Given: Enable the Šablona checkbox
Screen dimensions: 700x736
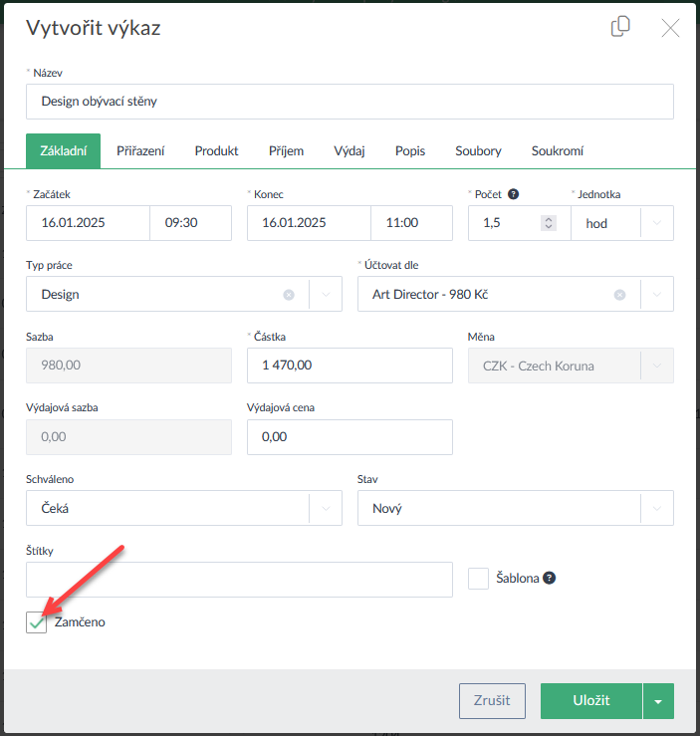Looking at the screenshot, I should pyautogui.click(x=478, y=578).
